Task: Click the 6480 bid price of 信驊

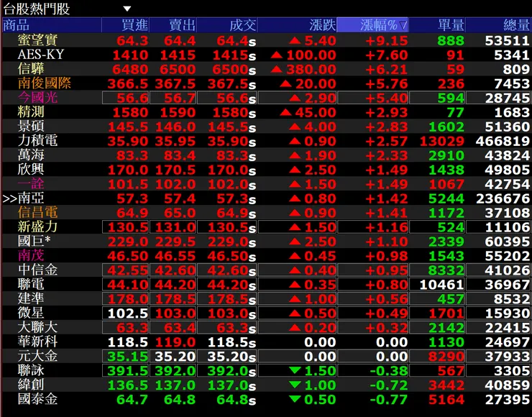Action: point(130,70)
